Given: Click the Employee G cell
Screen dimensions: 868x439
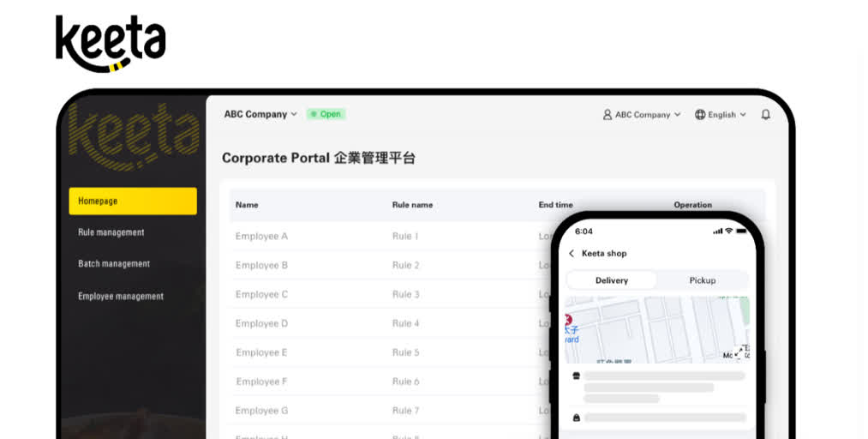Looking at the screenshot, I should point(262,411).
